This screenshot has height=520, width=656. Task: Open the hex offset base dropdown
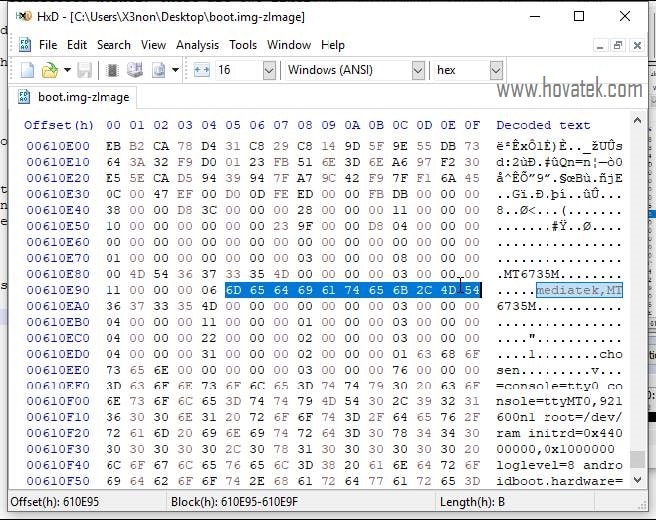click(x=495, y=70)
